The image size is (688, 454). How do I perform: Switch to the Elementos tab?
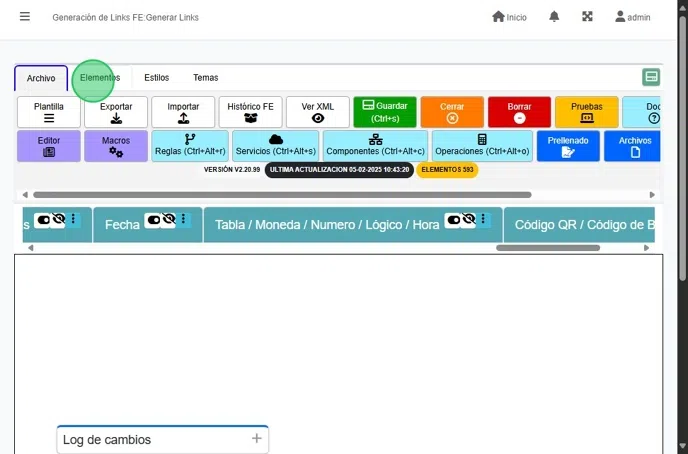(100, 78)
